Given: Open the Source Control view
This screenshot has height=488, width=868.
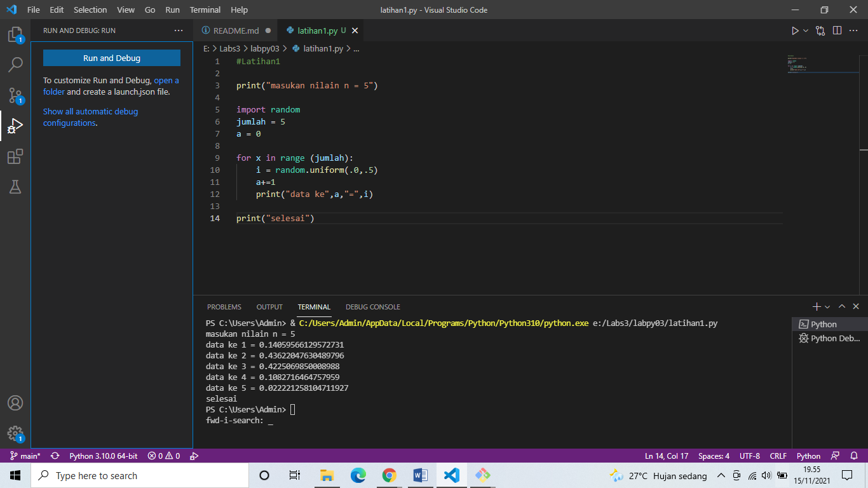Looking at the screenshot, I should click(16, 95).
